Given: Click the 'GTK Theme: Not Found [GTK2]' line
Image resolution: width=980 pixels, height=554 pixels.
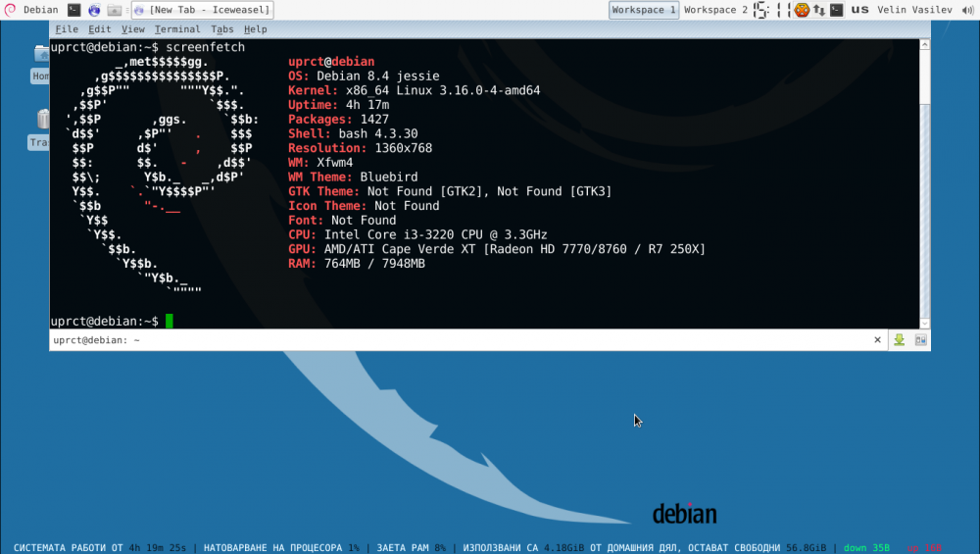Looking at the screenshot, I should 450,191.
